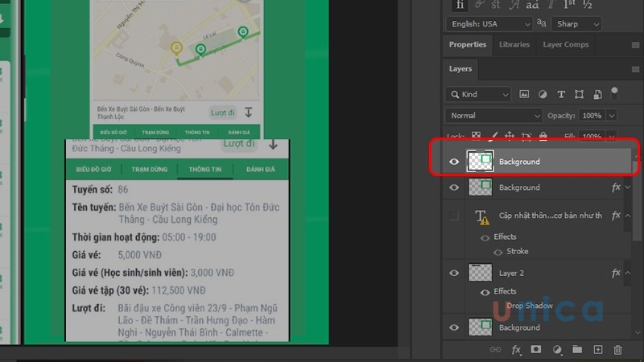Switch to the Libraries tab
644x362 pixels.
pyautogui.click(x=514, y=44)
